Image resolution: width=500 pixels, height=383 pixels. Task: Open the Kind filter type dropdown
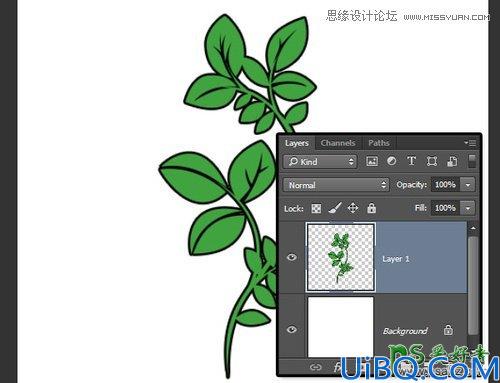pos(320,162)
